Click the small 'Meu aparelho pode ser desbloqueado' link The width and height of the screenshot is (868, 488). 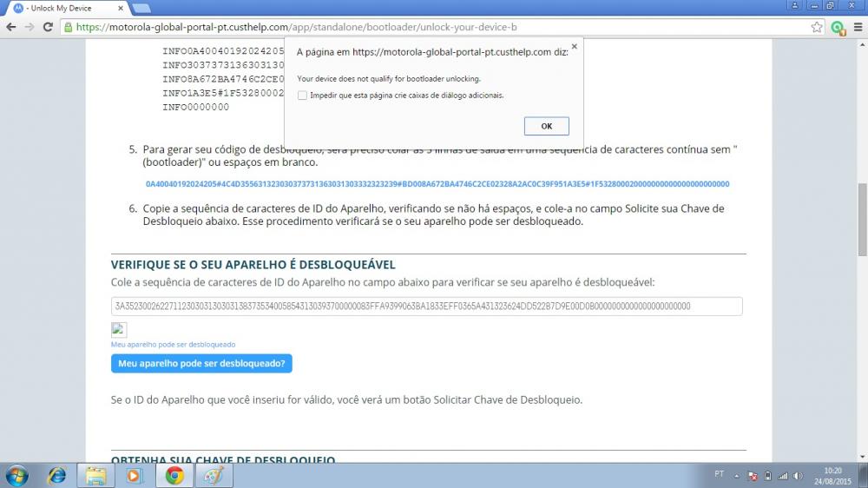[173, 345]
